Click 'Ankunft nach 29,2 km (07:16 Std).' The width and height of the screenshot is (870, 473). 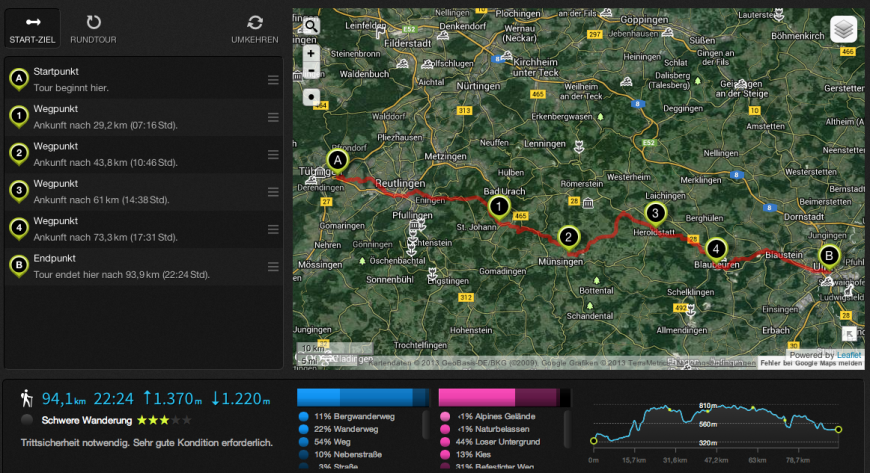point(105,125)
